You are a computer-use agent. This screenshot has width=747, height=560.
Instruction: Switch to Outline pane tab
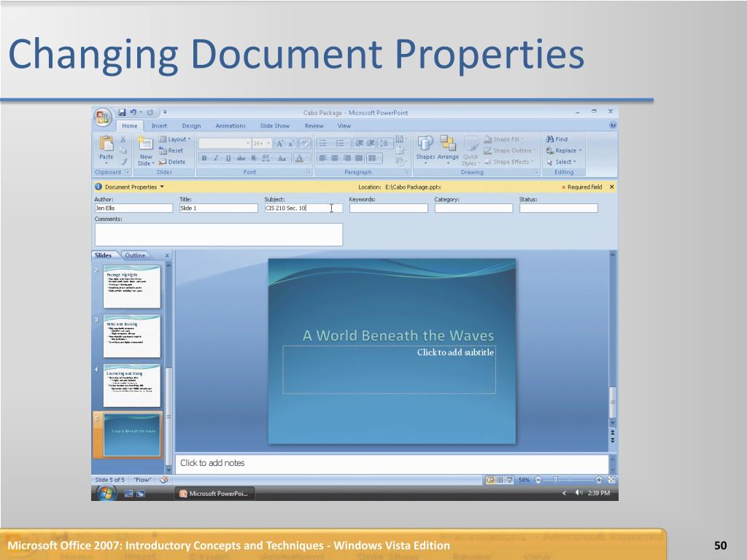(135, 255)
